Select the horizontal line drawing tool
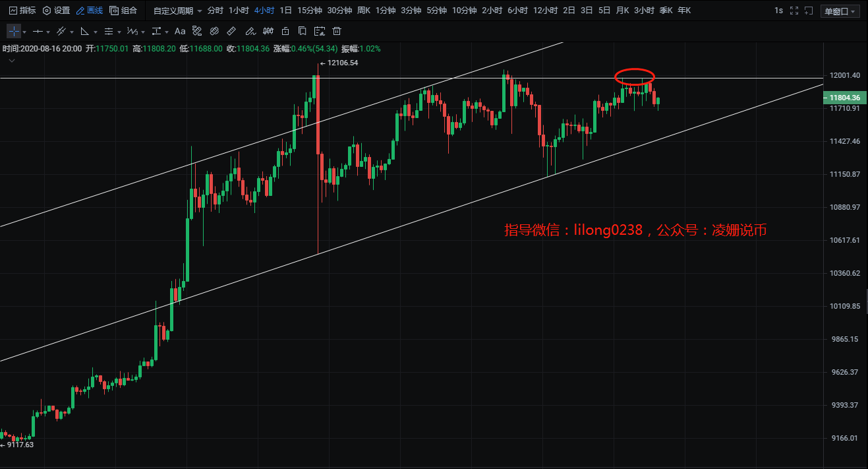The width and height of the screenshot is (868, 469). [38, 31]
